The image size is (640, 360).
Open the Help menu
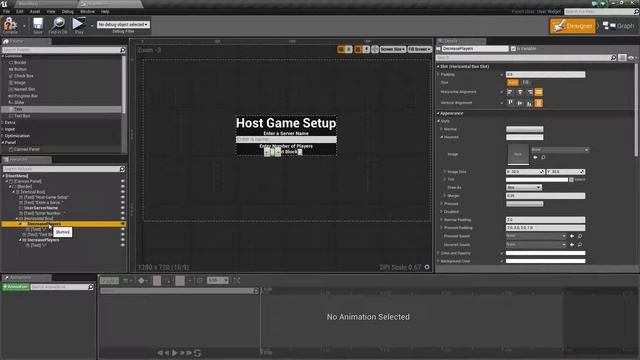coord(105,11)
